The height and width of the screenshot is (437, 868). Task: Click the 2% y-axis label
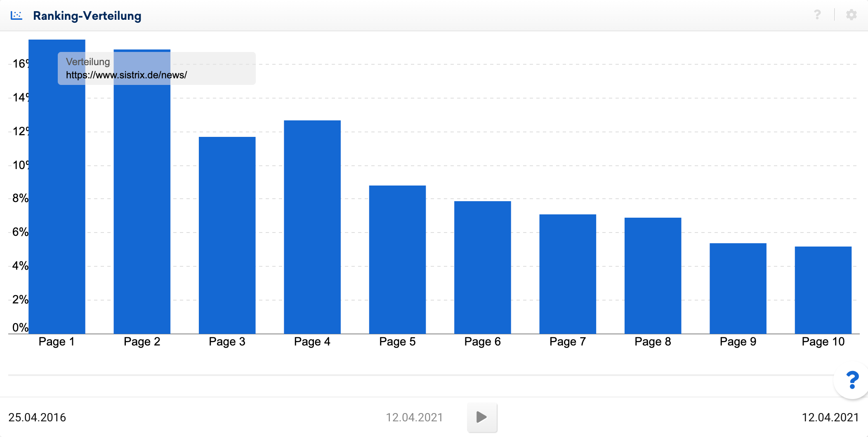tap(20, 300)
